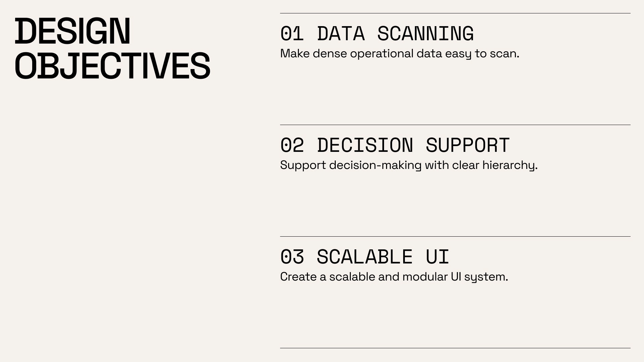This screenshot has width=644, height=362.
Task: Click the DESIGN OBJECTIVES title
Action: tap(112, 49)
